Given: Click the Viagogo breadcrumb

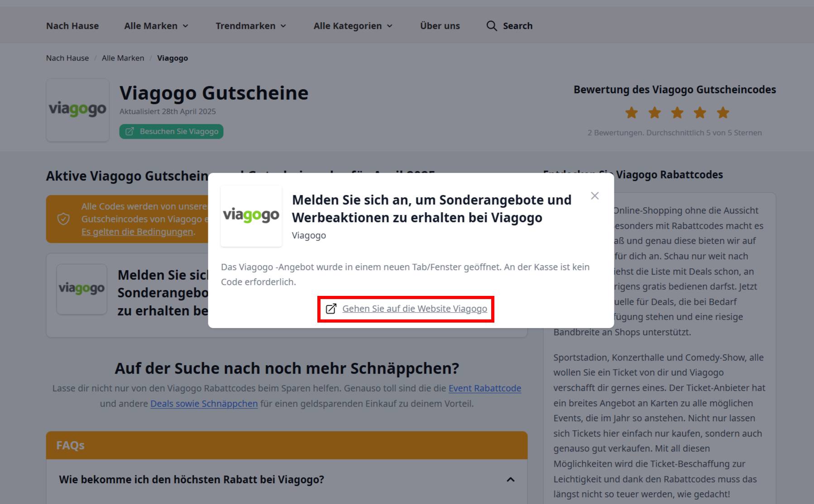Looking at the screenshot, I should click(172, 58).
